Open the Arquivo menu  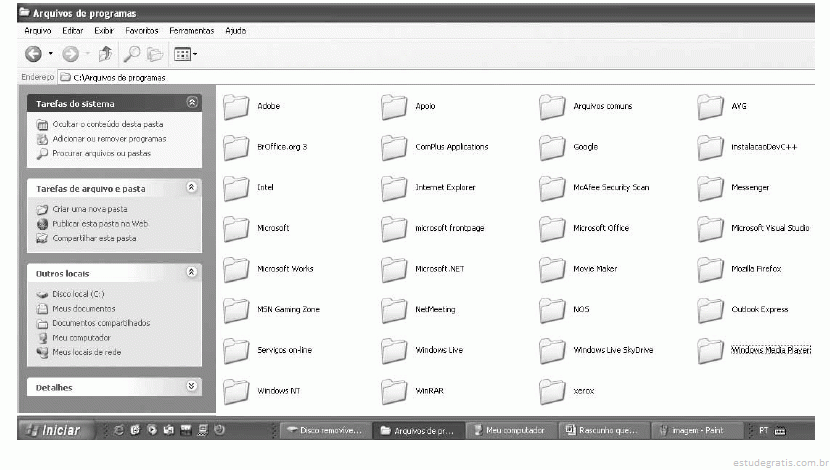(38, 31)
